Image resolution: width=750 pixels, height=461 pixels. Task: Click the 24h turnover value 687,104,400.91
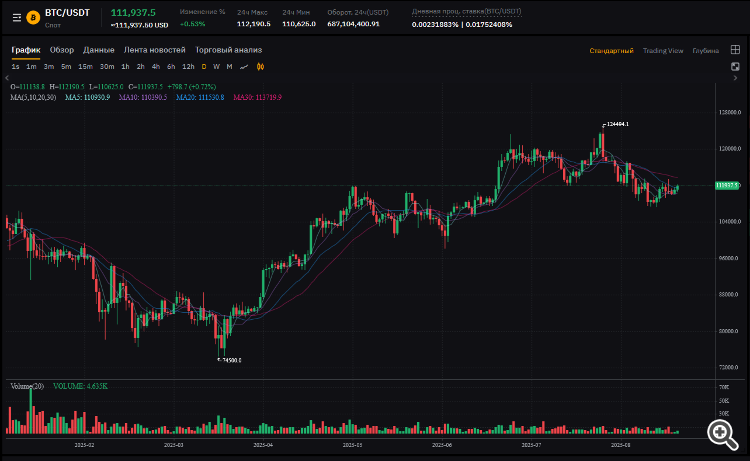353,24
